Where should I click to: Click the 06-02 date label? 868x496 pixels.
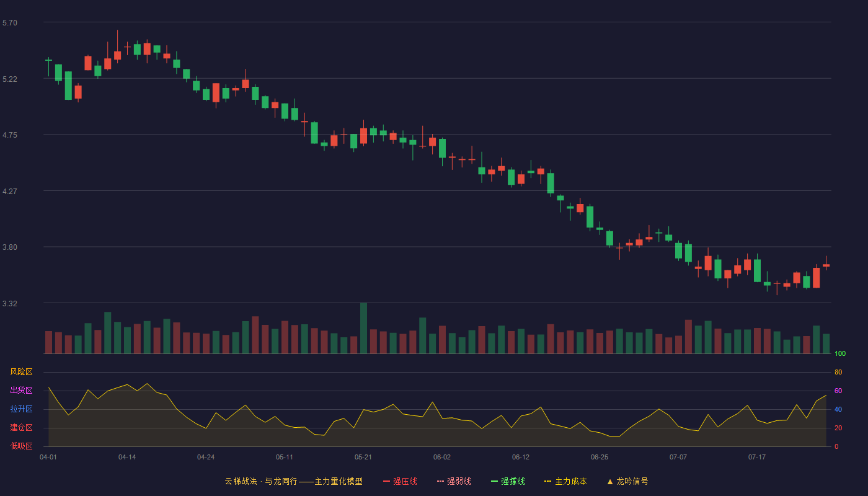pos(442,457)
